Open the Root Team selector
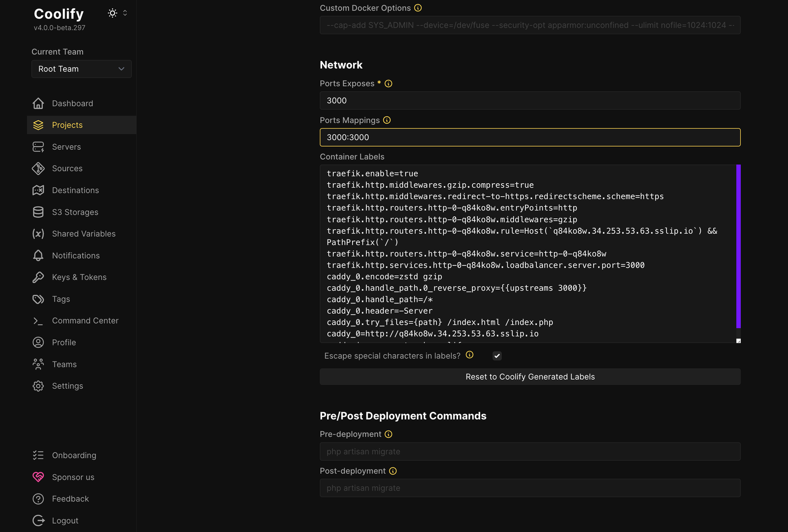 coord(81,69)
